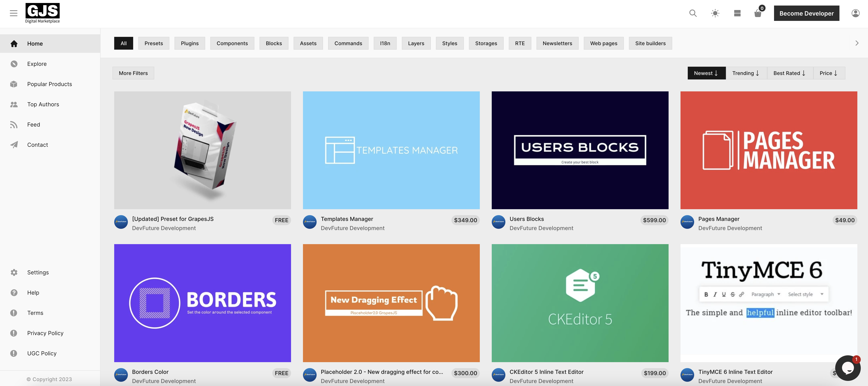
Task: Click the Help question mark icon
Action: [x=14, y=292]
